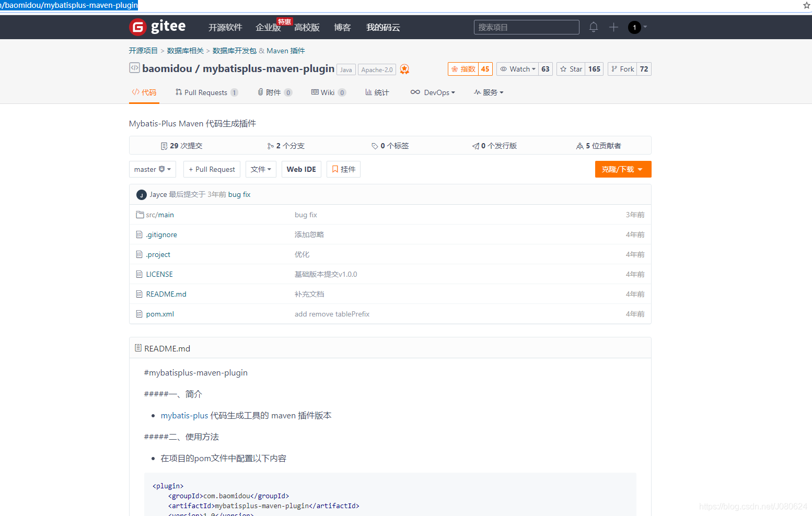Open the notifications bell icon

(593, 27)
